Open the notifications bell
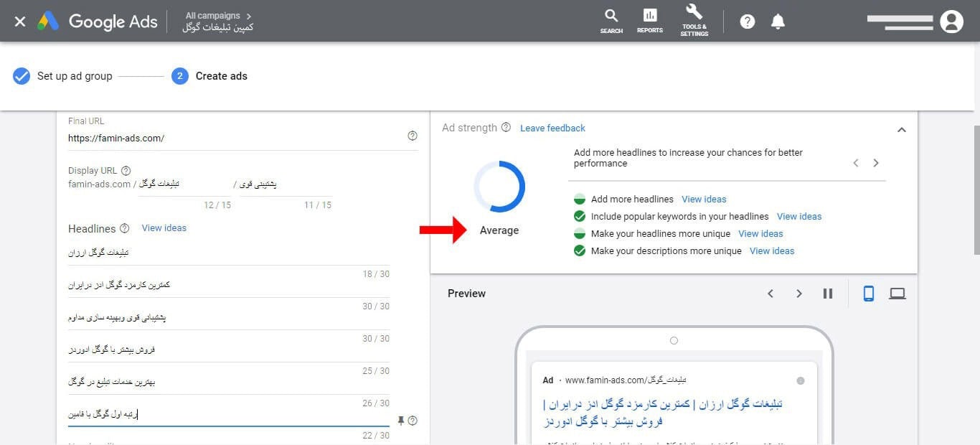 click(x=778, y=22)
